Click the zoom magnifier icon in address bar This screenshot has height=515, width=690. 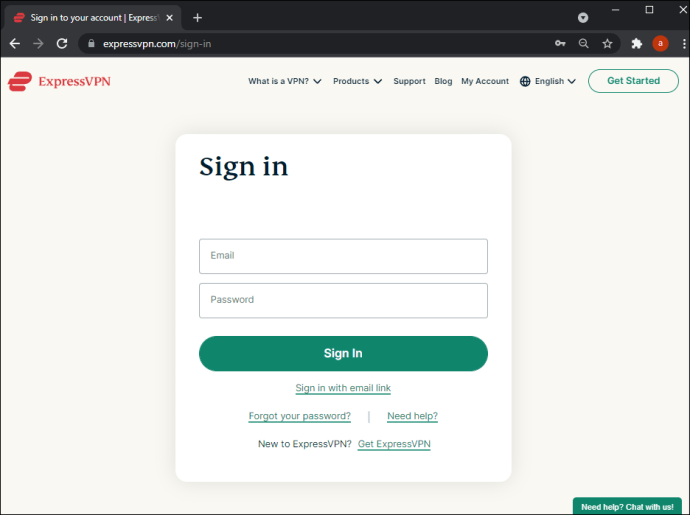(x=584, y=43)
